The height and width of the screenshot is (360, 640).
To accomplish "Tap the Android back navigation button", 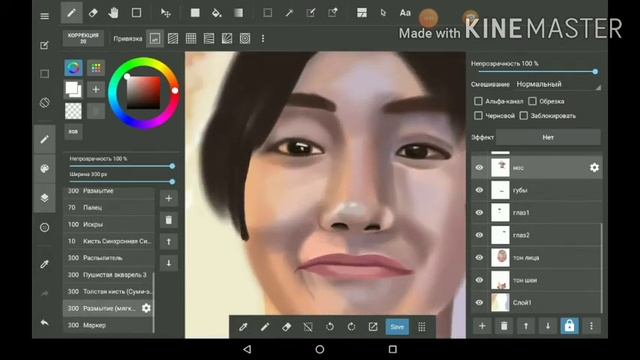I will (247, 349).
